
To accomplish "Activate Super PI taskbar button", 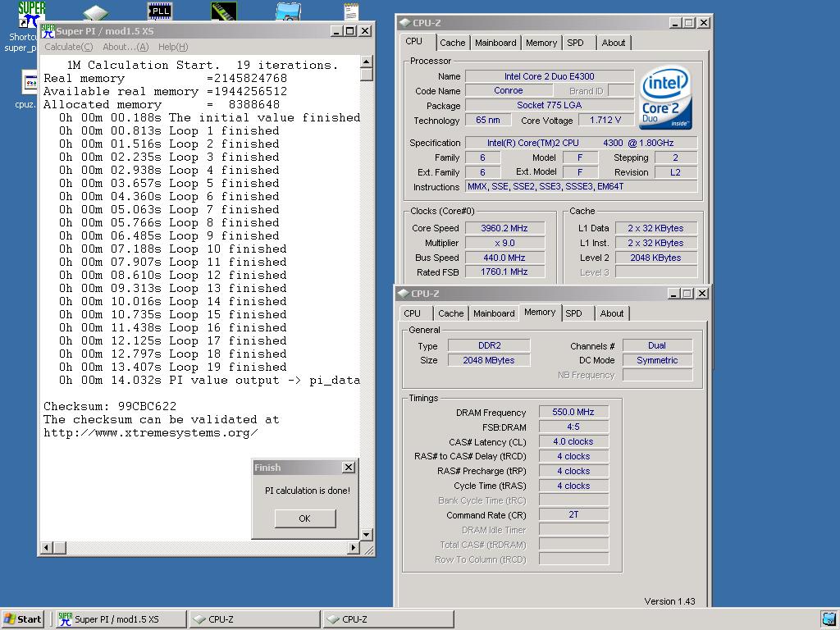I will [x=120, y=619].
